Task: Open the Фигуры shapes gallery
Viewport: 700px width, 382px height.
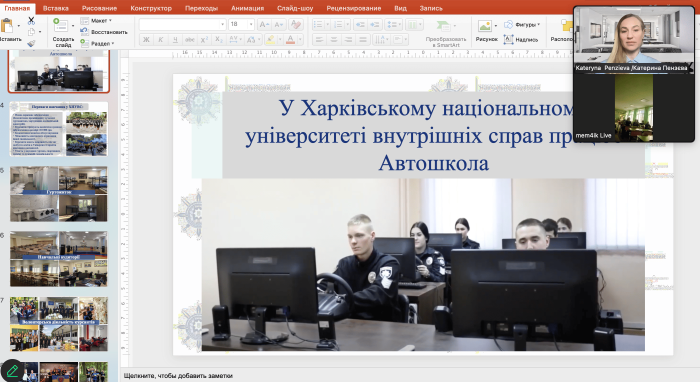Action: [x=522, y=25]
